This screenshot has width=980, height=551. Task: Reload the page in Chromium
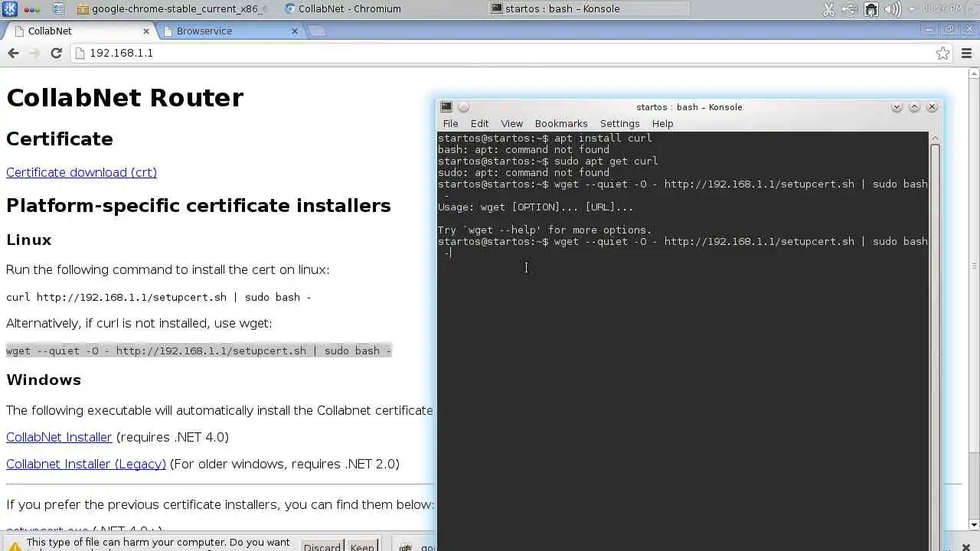56,53
